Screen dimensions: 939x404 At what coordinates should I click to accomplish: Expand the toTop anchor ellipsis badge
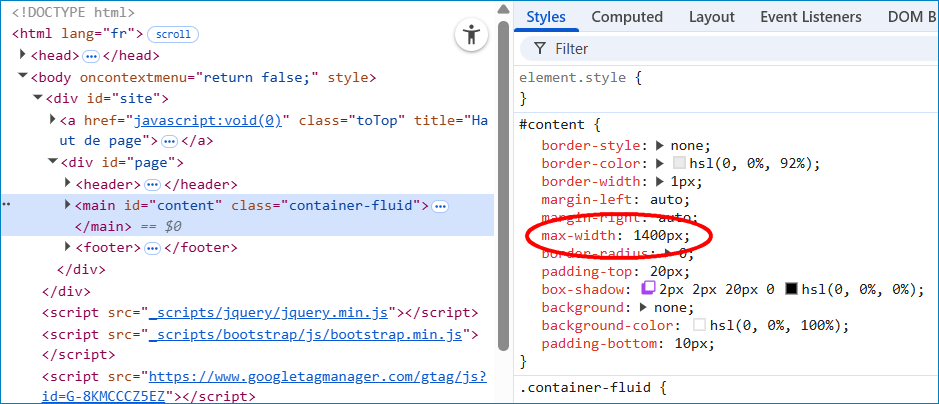pyautogui.click(x=169, y=142)
